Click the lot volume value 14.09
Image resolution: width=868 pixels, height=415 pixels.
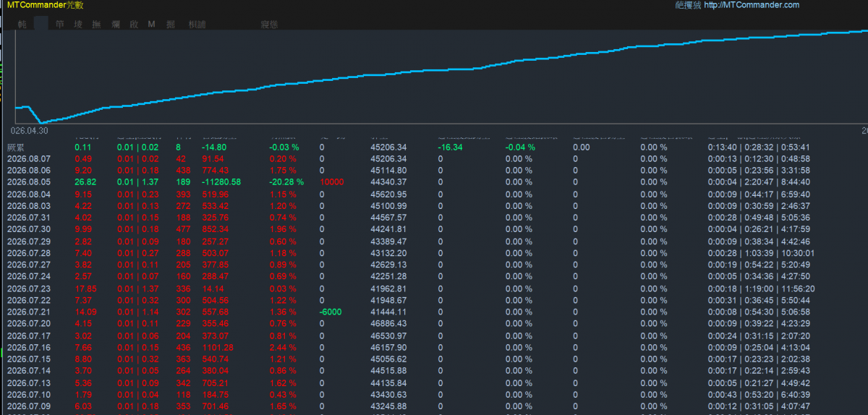85,312
